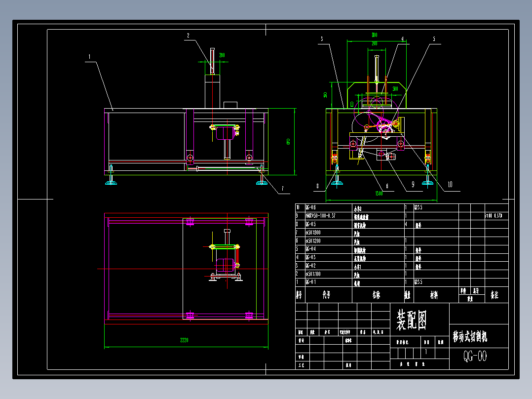The width and height of the screenshot is (532, 399).
Task: Click balloon number 2 above the front view
Action: pyautogui.click(x=189, y=36)
